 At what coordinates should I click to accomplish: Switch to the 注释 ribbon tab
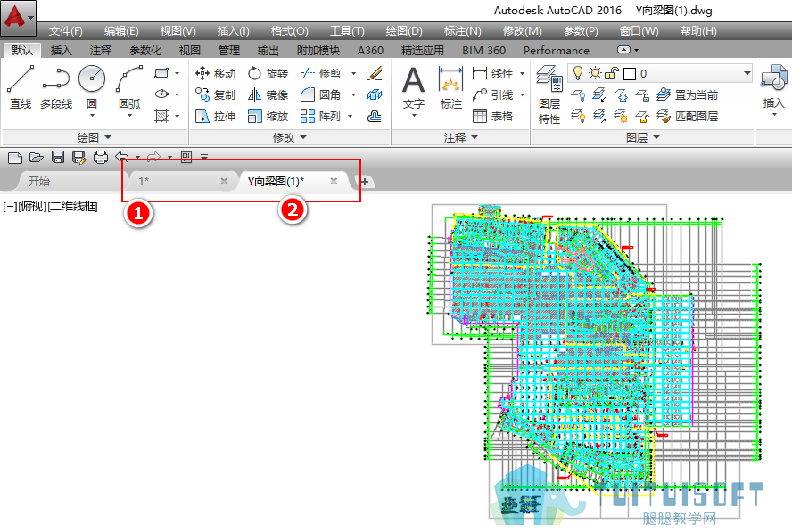(101, 51)
